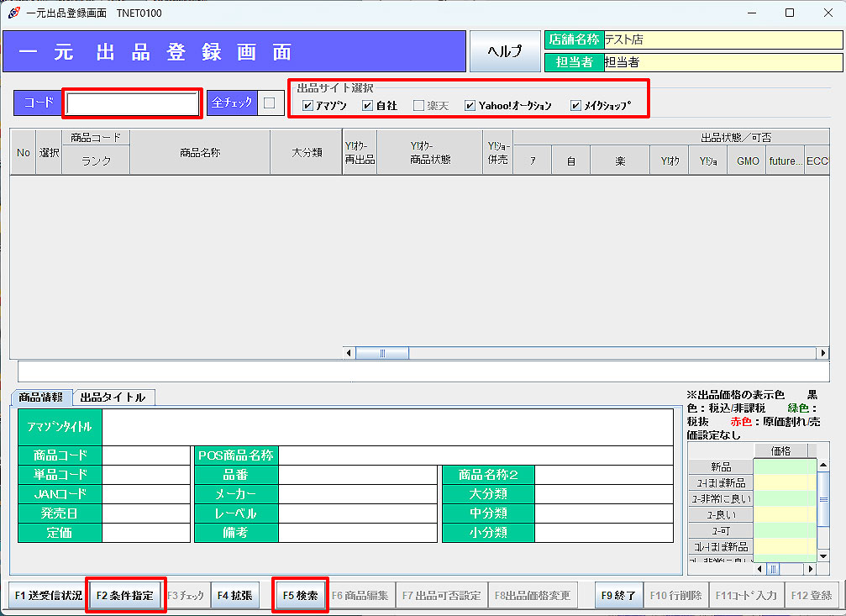846x616 pixels.
Task: Click the F4 拡張 button
Action: tap(234, 595)
